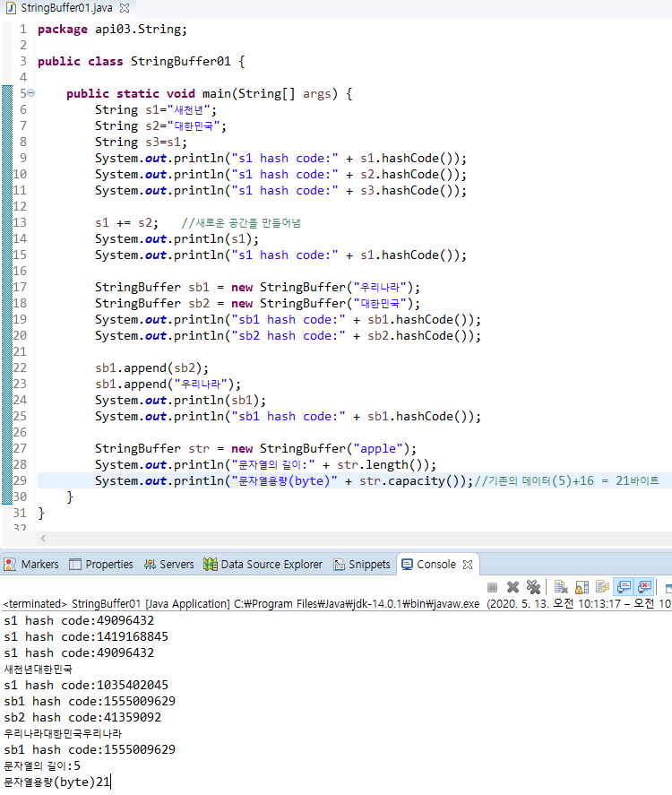Image resolution: width=672 pixels, height=795 pixels.
Task: Collapse the main method fold marker
Action: click(x=31, y=93)
